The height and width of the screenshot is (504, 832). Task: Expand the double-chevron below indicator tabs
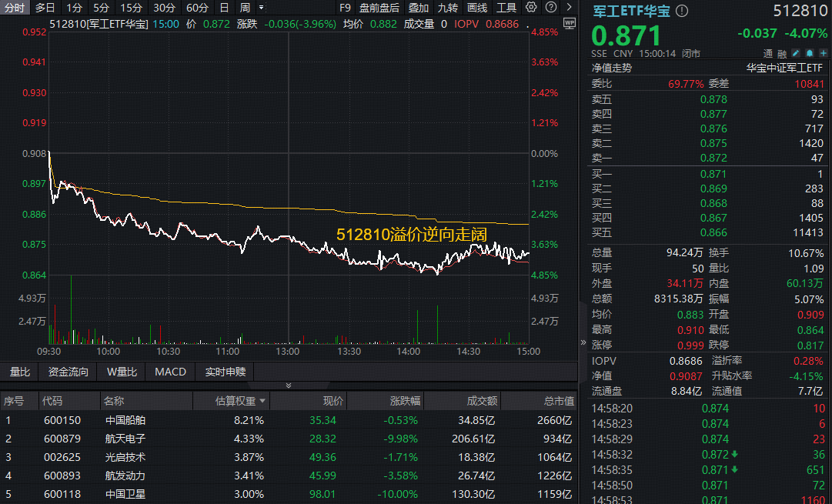(x=289, y=386)
